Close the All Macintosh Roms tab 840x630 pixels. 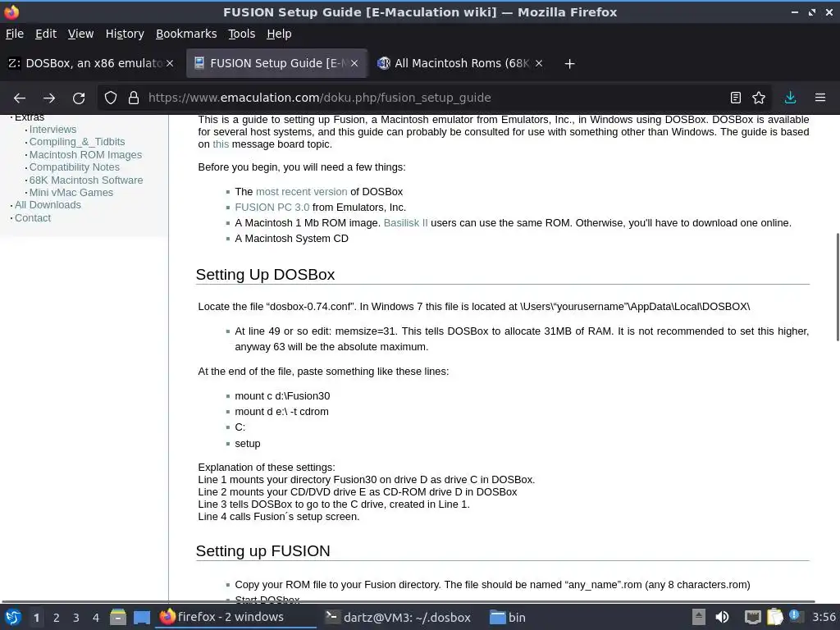click(539, 63)
